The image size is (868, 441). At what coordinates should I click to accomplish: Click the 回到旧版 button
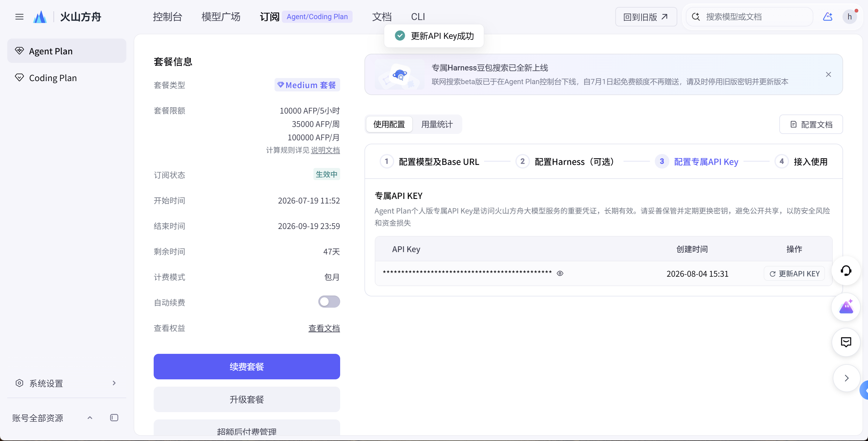coord(646,16)
